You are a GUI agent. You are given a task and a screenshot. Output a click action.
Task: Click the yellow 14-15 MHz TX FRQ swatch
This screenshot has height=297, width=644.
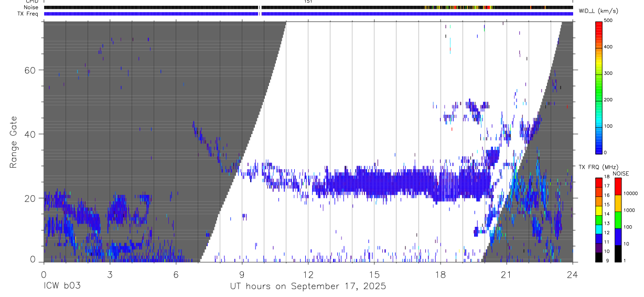tap(598, 210)
